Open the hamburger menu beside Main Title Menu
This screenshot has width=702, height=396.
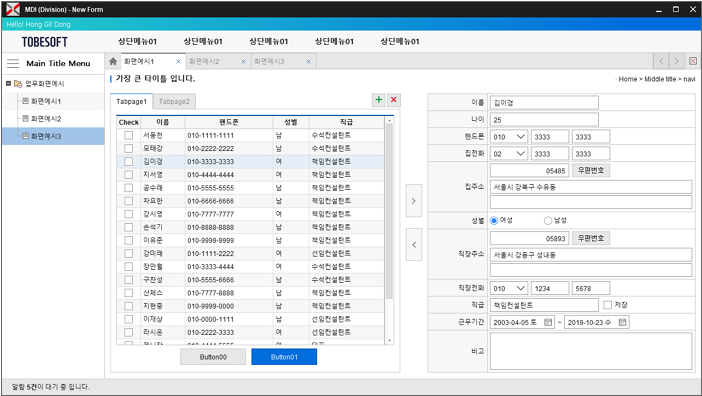pyautogui.click(x=13, y=64)
